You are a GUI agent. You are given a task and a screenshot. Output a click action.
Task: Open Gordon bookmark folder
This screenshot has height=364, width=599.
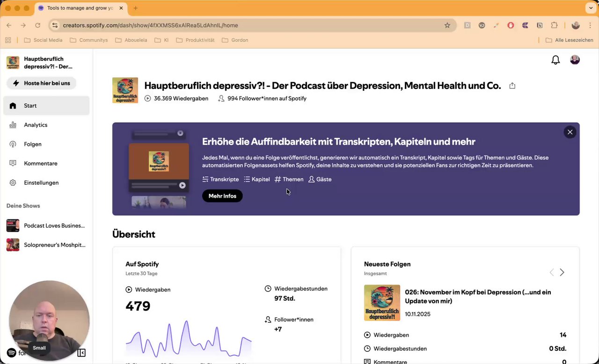235,40
